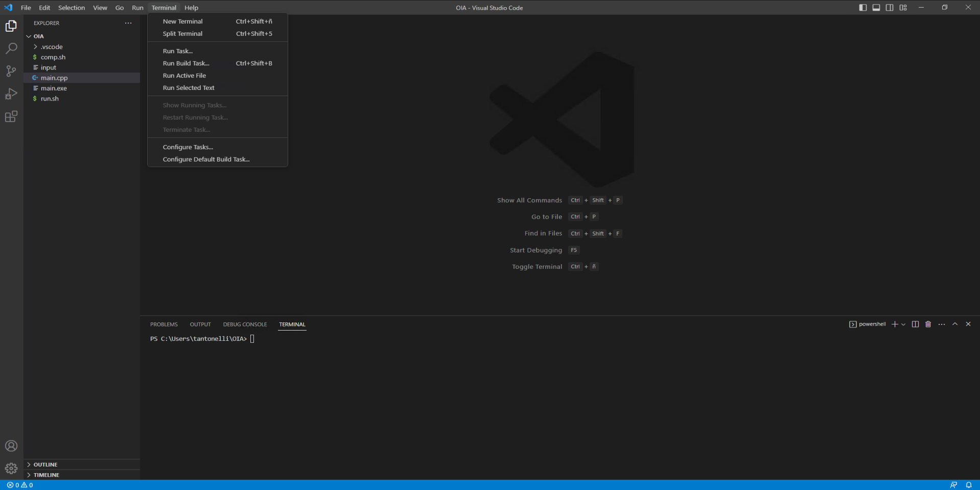Close the terminal panel
Screen dimensions: 980x490
coord(968,324)
